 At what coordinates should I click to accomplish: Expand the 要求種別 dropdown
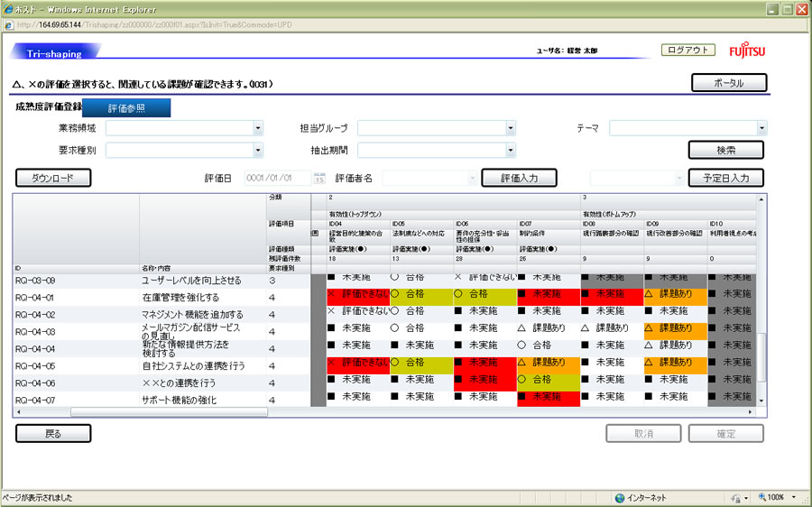257,150
